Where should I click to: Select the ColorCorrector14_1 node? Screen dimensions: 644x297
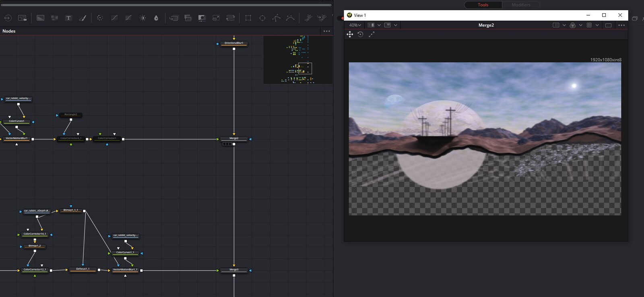point(35,234)
